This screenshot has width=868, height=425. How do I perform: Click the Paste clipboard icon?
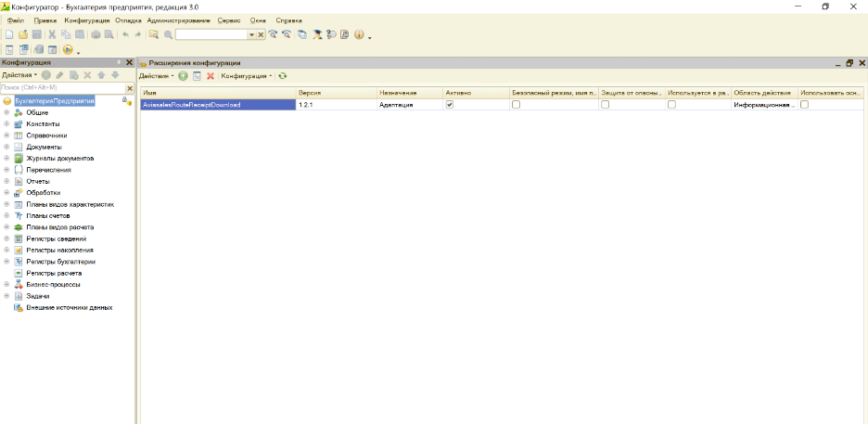pos(81,34)
